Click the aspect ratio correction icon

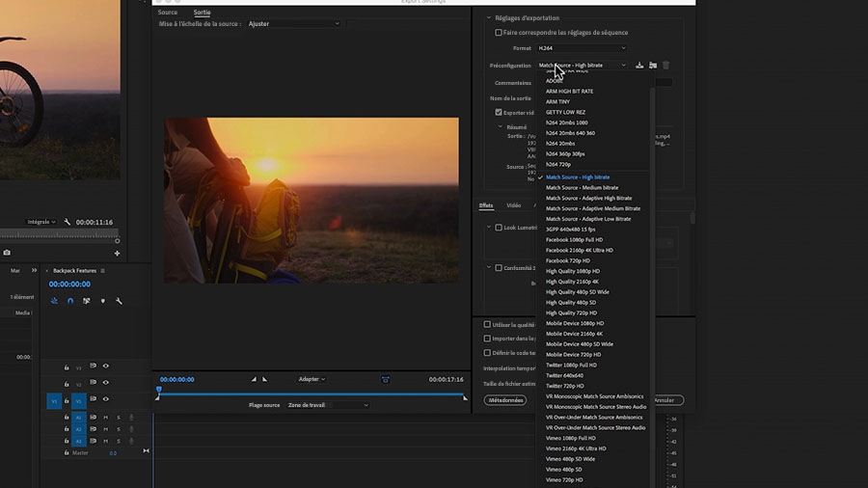(x=386, y=379)
